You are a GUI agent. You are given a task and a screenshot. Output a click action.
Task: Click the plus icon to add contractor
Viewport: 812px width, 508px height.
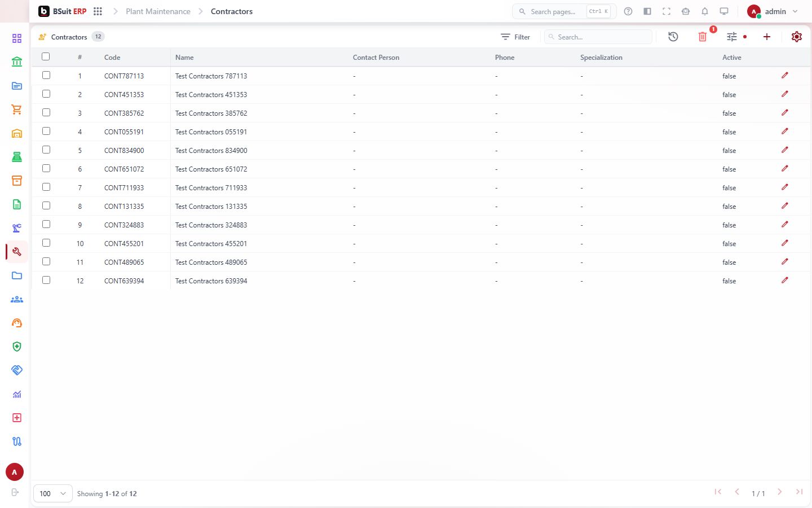coord(767,37)
